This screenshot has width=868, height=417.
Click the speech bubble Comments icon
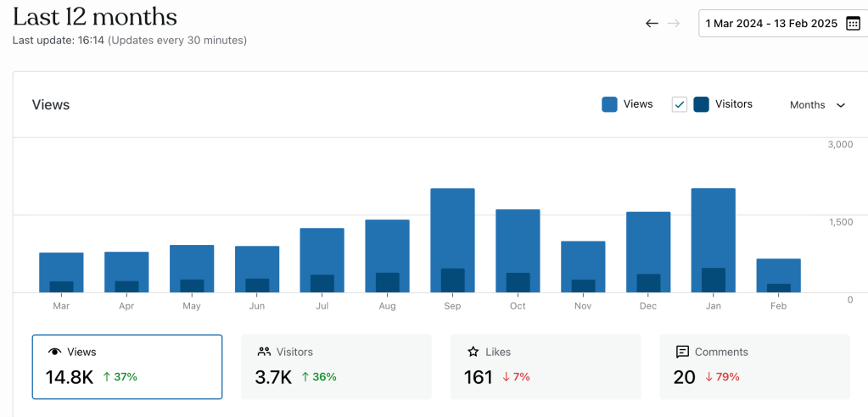(x=682, y=352)
